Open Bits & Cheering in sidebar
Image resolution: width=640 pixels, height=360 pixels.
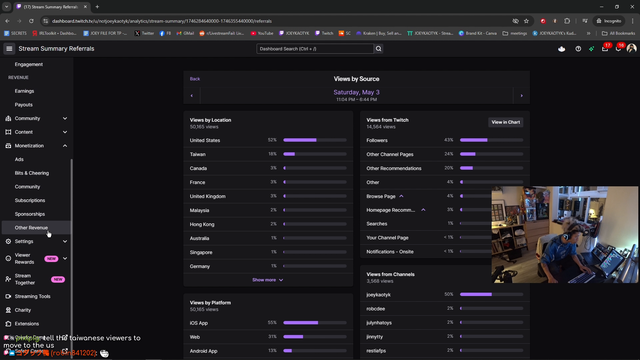[x=32, y=173]
